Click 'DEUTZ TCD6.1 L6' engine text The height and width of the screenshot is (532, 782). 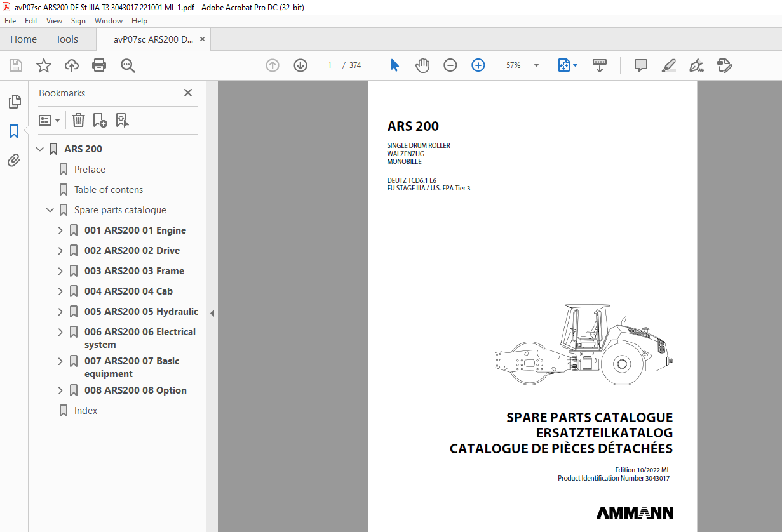click(x=412, y=180)
